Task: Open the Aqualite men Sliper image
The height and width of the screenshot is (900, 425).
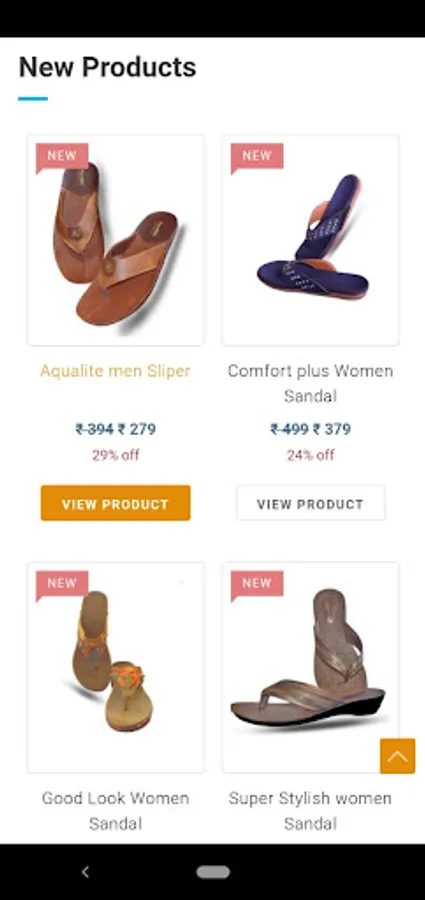Action: point(115,240)
